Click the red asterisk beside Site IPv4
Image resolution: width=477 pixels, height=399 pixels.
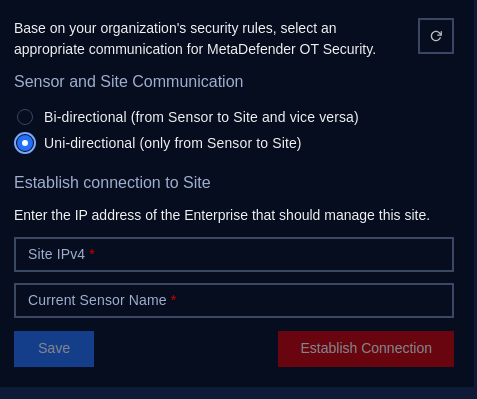pyautogui.click(x=92, y=253)
